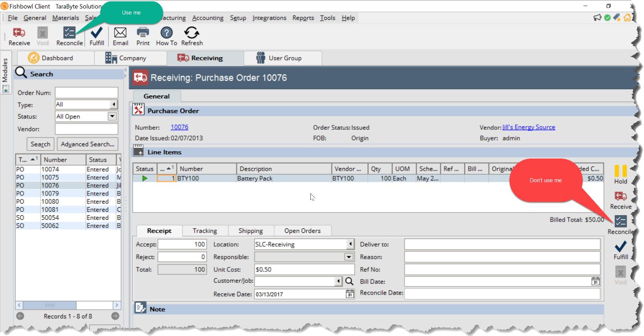Expand the Responsible dropdown
Viewport: 644px width, 336px height.
[349, 257]
